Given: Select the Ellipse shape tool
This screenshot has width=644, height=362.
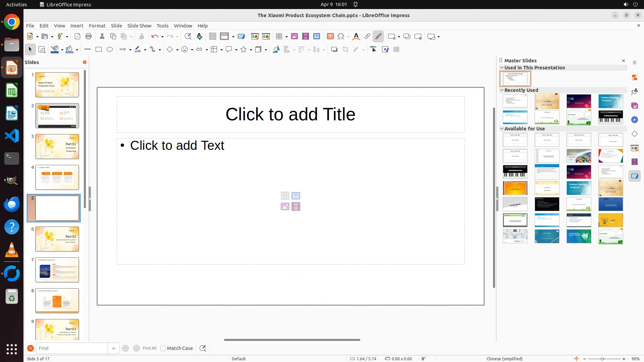Looking at the screenshot, I should point(110,49).
